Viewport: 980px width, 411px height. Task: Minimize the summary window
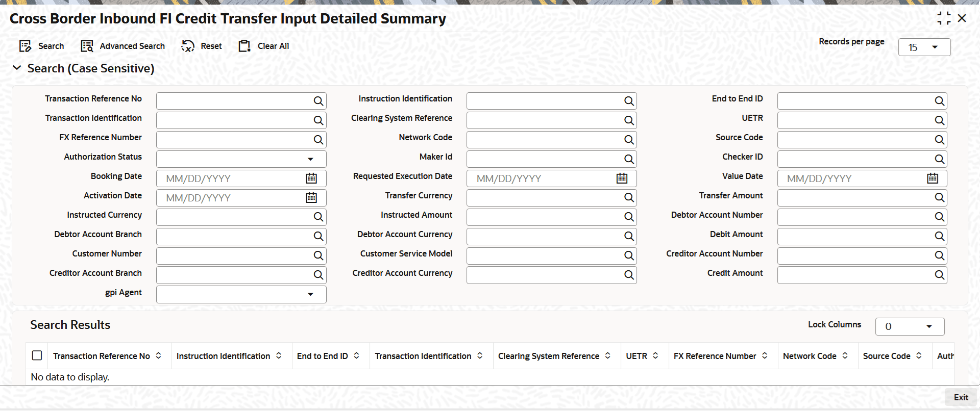point(944,18)
